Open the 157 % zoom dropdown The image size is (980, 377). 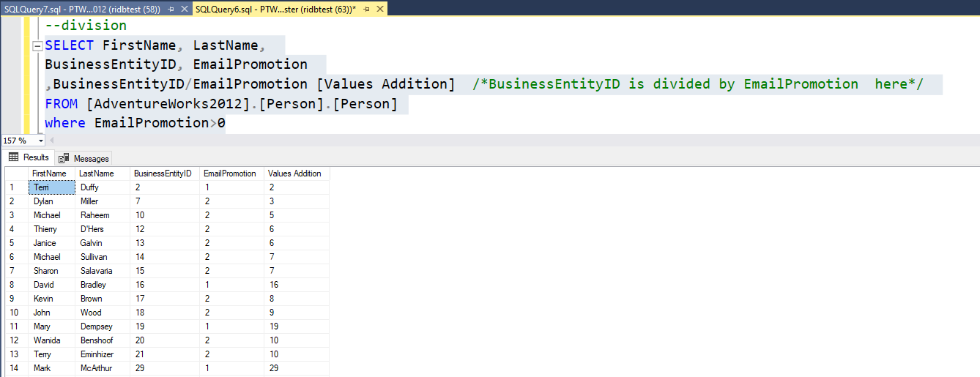[40, 141]
